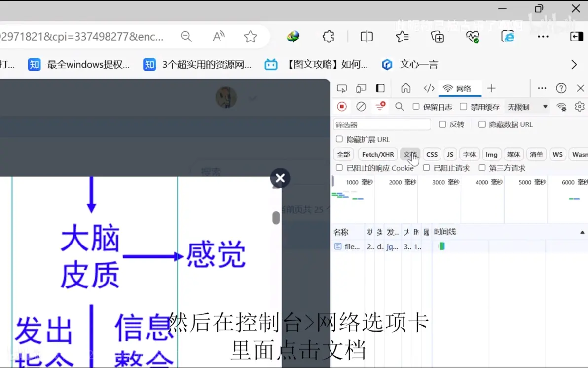This screenshot has width=588, height=368.
Task: Switch to the 网络 tab
Action: coord(460,88)
